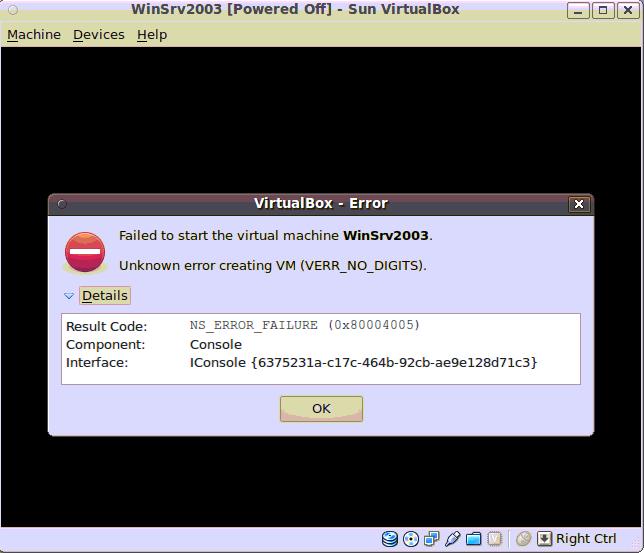Click the mouse integration status icon
644x553 pixels.
click(523, 539)
